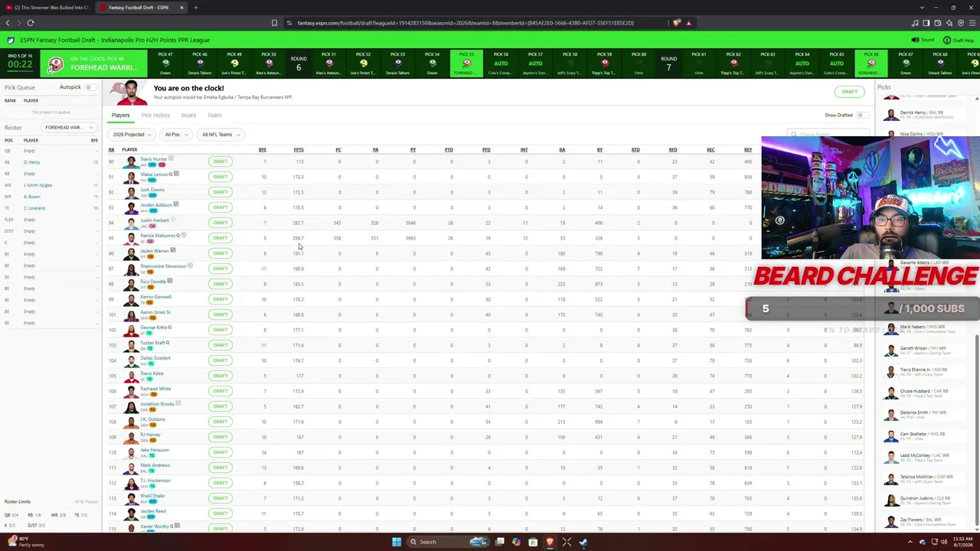Screen dimensions: 980x551
Task: Click the Windows Start button
Action: click(396, 542)
